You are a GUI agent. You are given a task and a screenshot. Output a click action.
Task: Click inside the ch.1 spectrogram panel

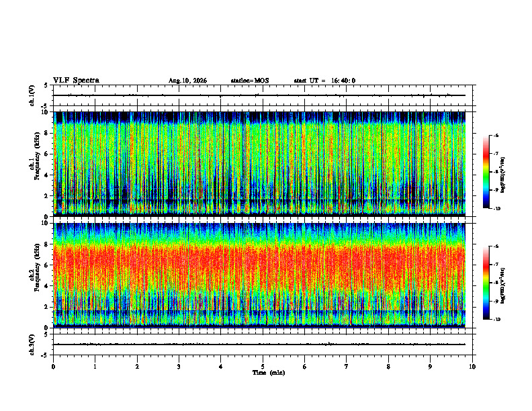click(259, 164)
